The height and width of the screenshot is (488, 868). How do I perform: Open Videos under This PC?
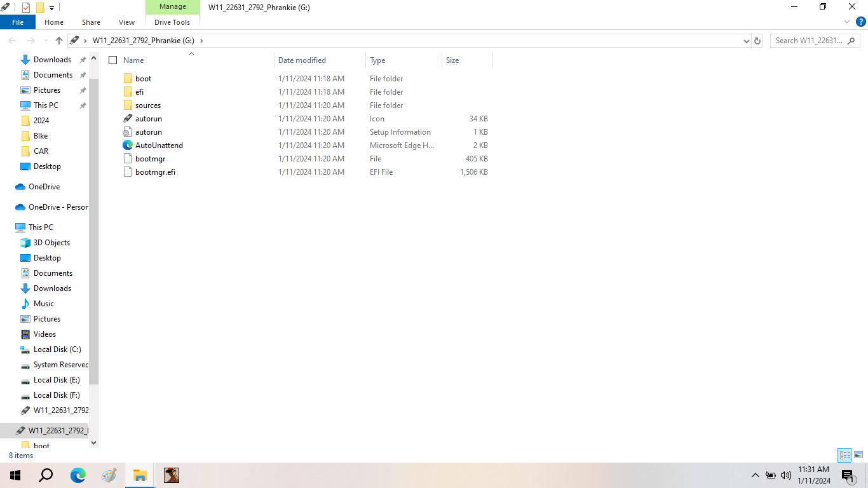tap(44, 334)
